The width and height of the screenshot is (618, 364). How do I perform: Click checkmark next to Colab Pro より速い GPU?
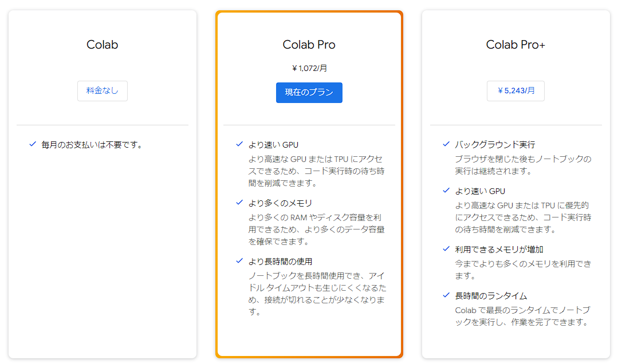[x=239, y=144]
